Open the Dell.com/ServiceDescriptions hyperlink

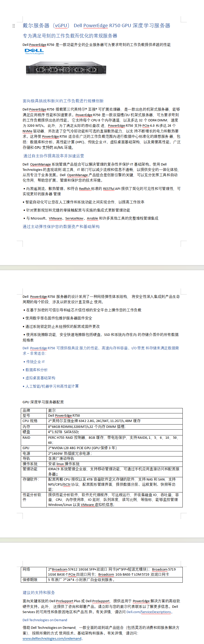pos(149,612)
